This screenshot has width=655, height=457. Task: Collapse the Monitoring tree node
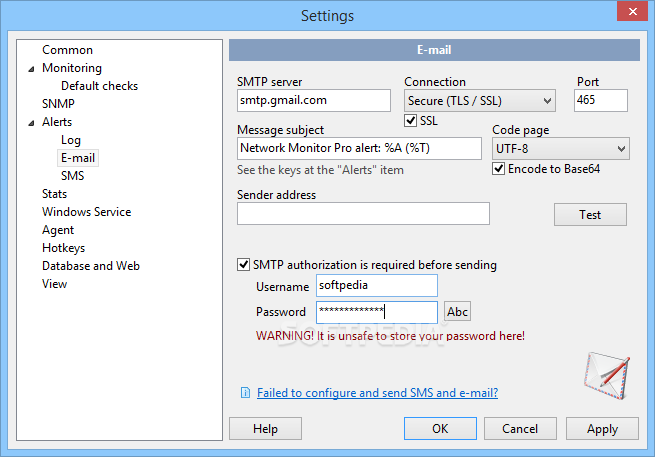pyautogui.click(x=31, y=69)
